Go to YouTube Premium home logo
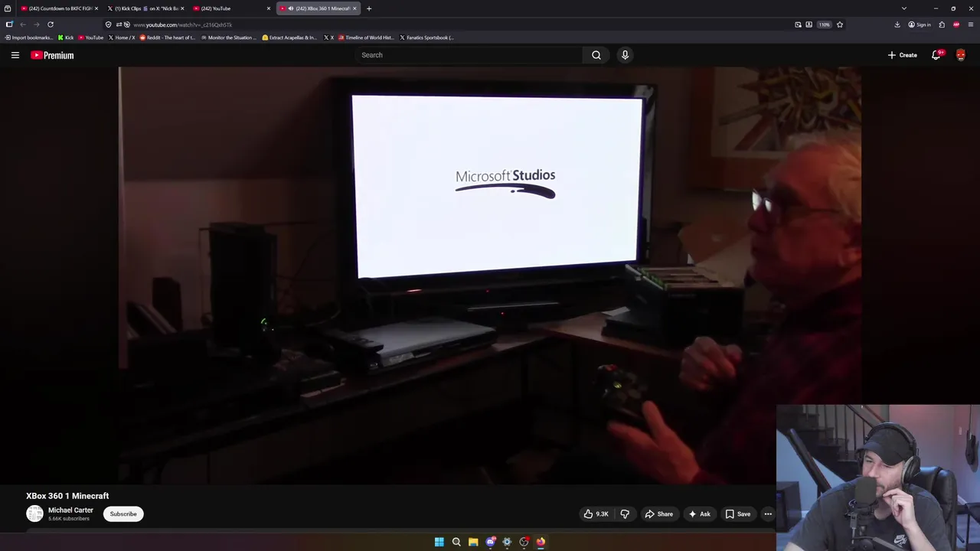This screenshot has height=551, width=980. point(52,55)
